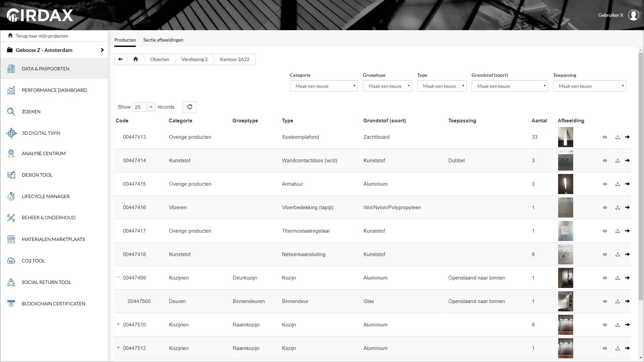This screenshot has height=362, width=644.
Task: Open the Show 25 records dropdown
Action: tap(144, 107)
